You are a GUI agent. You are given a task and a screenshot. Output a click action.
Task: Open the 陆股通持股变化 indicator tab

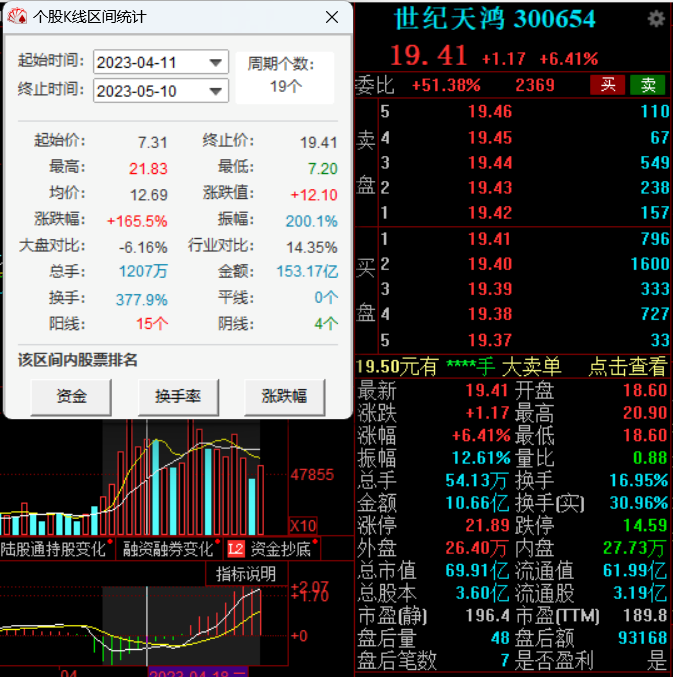point(54,549)
